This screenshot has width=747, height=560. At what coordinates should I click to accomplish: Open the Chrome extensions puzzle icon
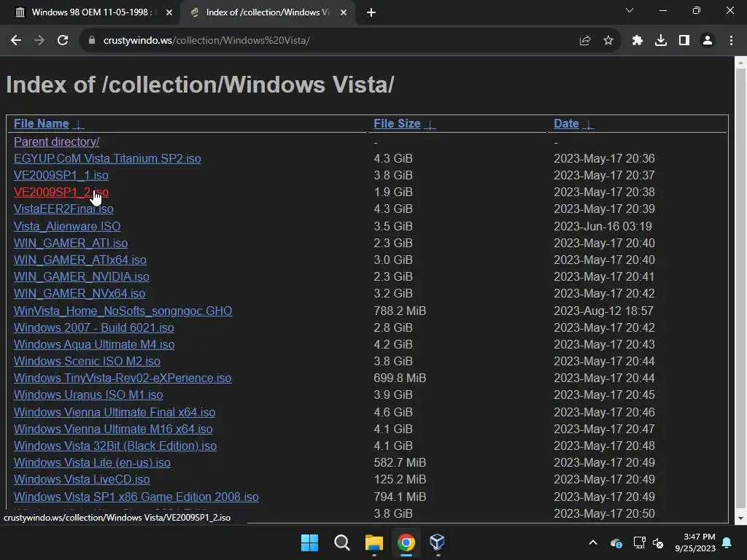point(638,41)
